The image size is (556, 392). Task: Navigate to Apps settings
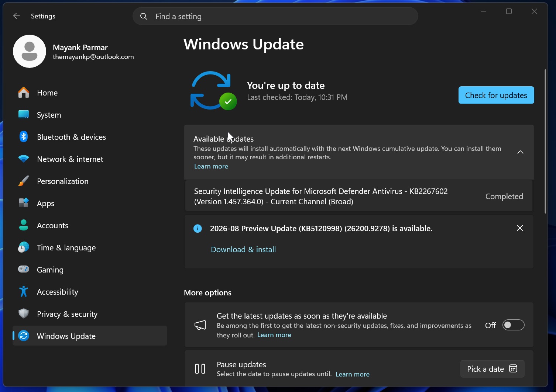coord(90,203)
